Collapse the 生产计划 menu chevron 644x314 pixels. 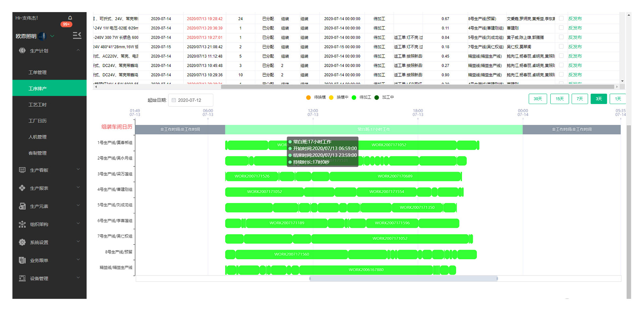point(78,50)
